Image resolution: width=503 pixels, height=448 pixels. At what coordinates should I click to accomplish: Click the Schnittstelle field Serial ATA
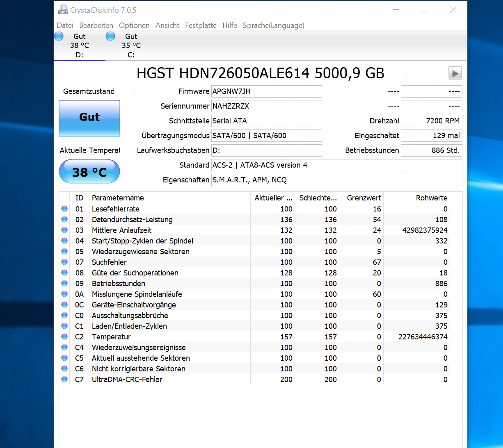coord(267,121)
